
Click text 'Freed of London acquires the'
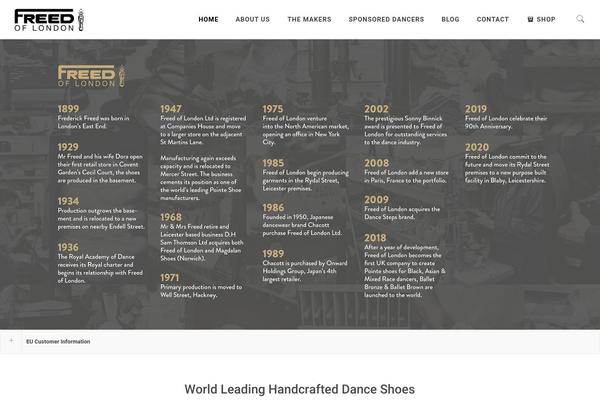(x=402, y=209)
